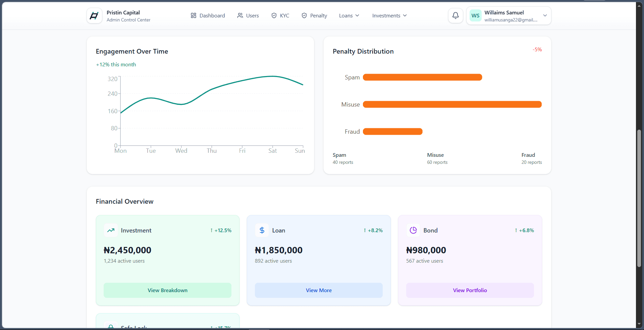Expand the Loans dropdown menu
This screenshot has height=330, width=644.
349,16
